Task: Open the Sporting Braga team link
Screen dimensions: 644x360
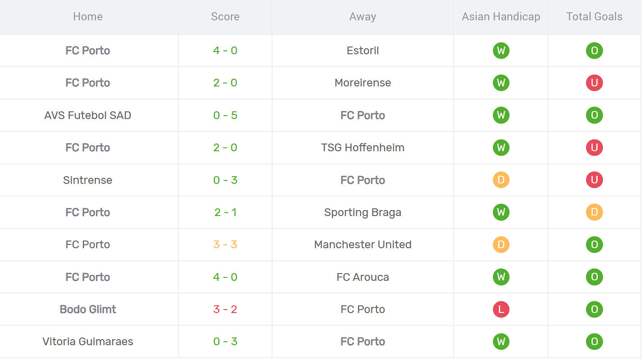Action: click(x=363, y=212)
